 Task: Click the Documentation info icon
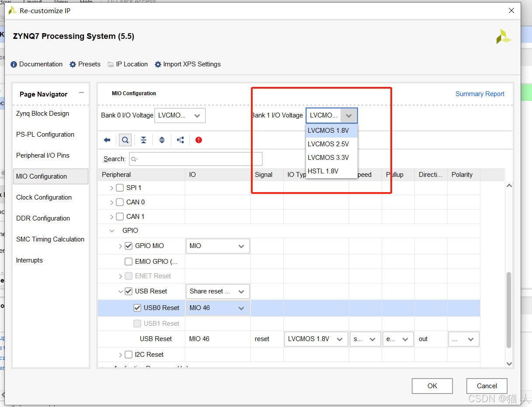point(14,64)
